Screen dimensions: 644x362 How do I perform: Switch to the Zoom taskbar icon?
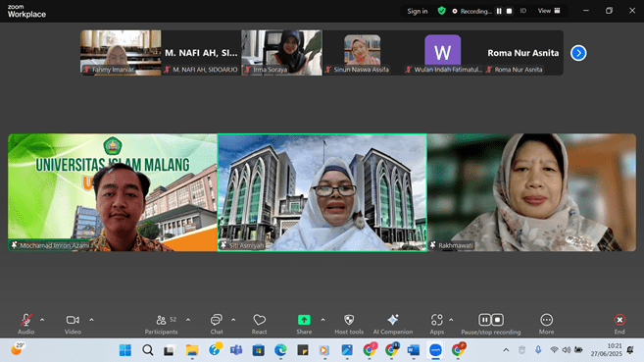pyautogui.click(x=435, y=350)
